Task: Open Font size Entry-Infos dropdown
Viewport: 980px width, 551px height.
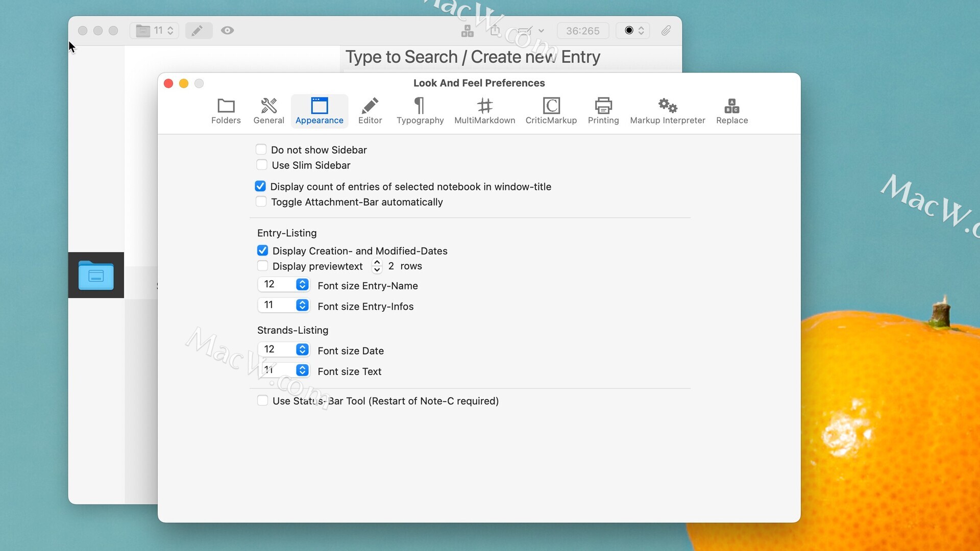Action: (x=283, y=305)
